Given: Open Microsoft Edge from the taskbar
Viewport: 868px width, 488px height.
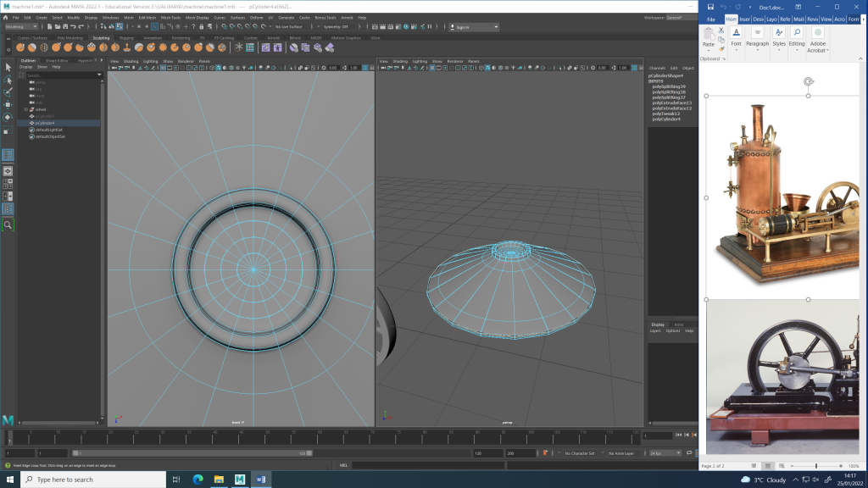Looking at the screenshot, I should click(198, 480).
